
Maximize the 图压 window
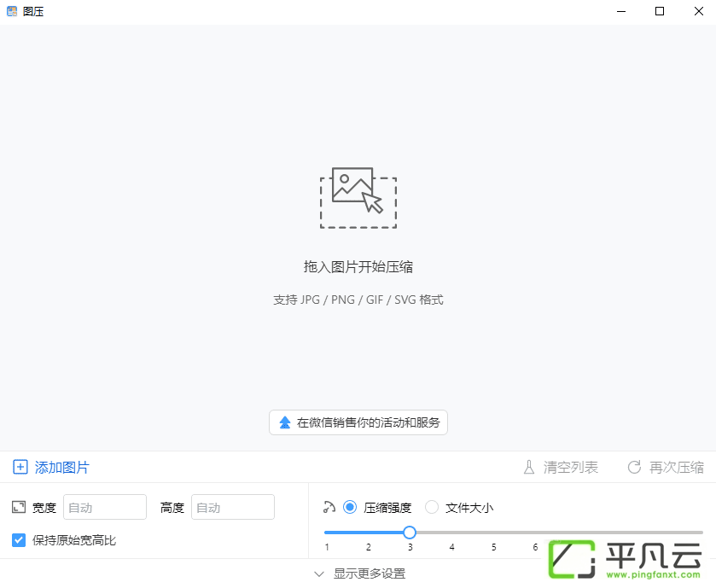tap(660, 11)
